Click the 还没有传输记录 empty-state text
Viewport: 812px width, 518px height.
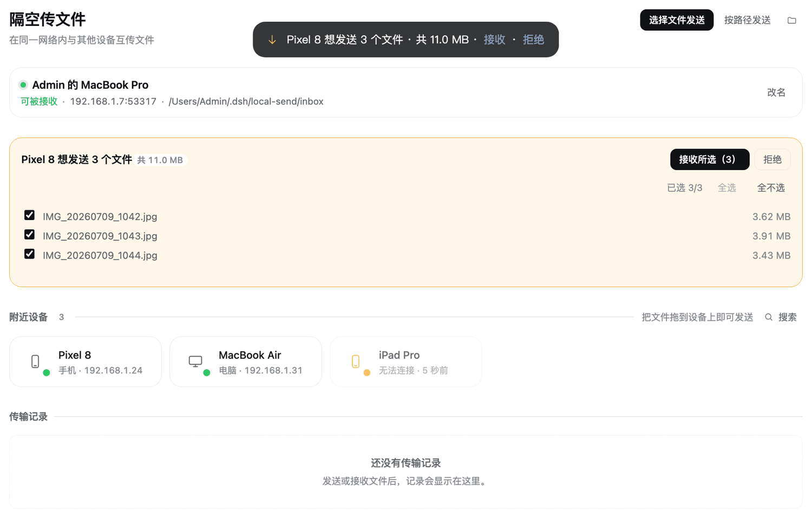(x=406, y=463)
